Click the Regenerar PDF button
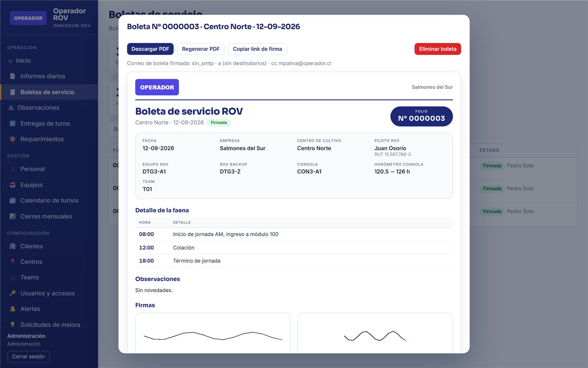588x368 pixels. coord(201,49)
